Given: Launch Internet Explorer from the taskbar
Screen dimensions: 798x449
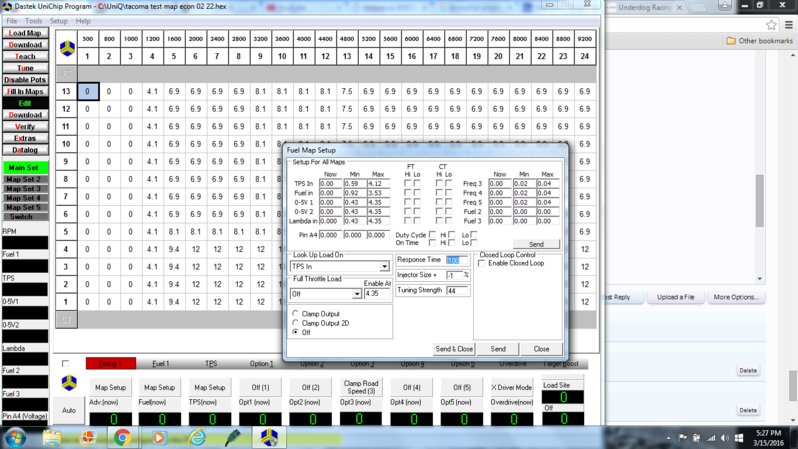Looking at the screenshot, I should 196,438.
